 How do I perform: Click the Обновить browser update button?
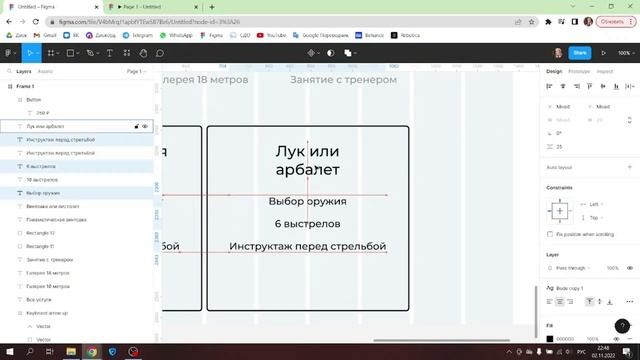coord(616,22)
